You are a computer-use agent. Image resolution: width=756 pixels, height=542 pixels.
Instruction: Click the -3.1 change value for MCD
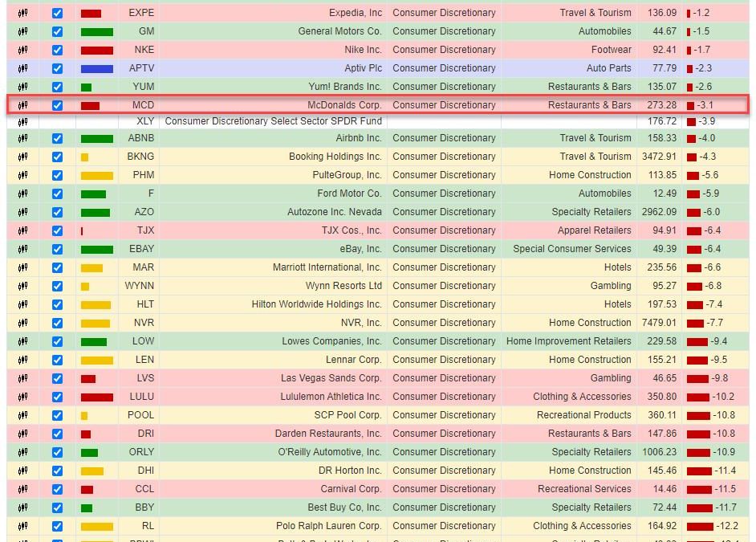click(x=705, y=105)
